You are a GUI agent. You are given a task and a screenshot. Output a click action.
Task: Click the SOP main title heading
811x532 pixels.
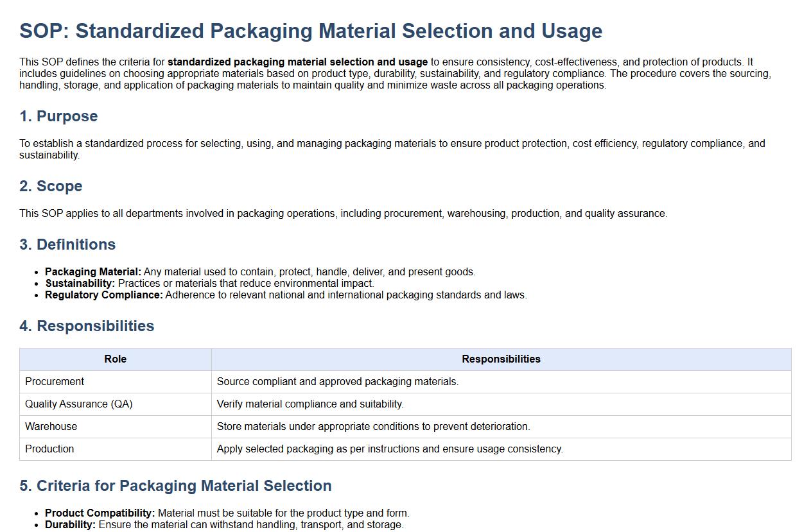pyautogui.click(x=311, y=31)
